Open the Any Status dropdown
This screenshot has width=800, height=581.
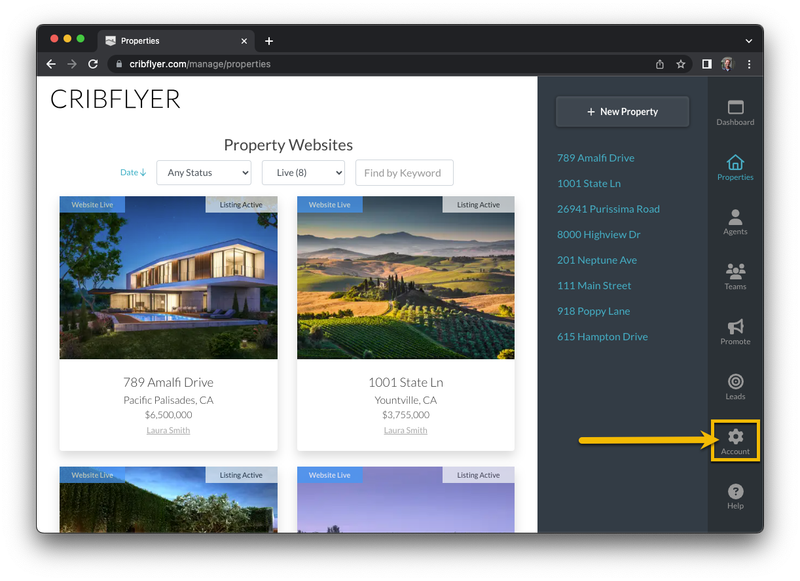tap(204, 173)
